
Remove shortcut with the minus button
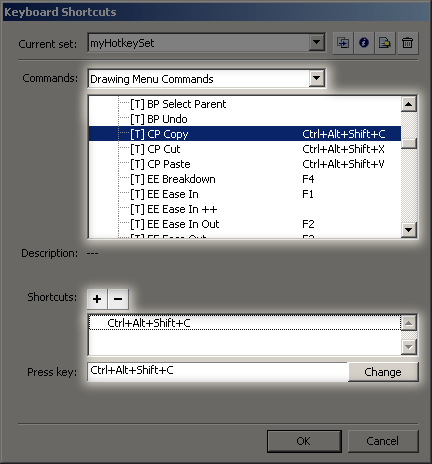click(118, 299)
